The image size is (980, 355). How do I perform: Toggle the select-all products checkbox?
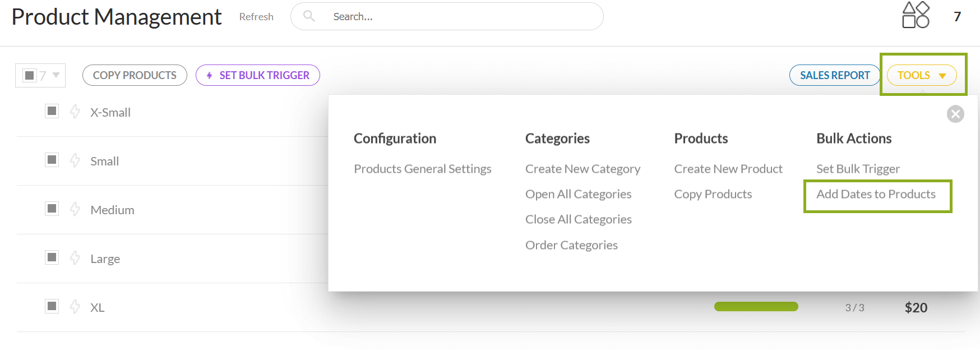(x=30, y=75)
